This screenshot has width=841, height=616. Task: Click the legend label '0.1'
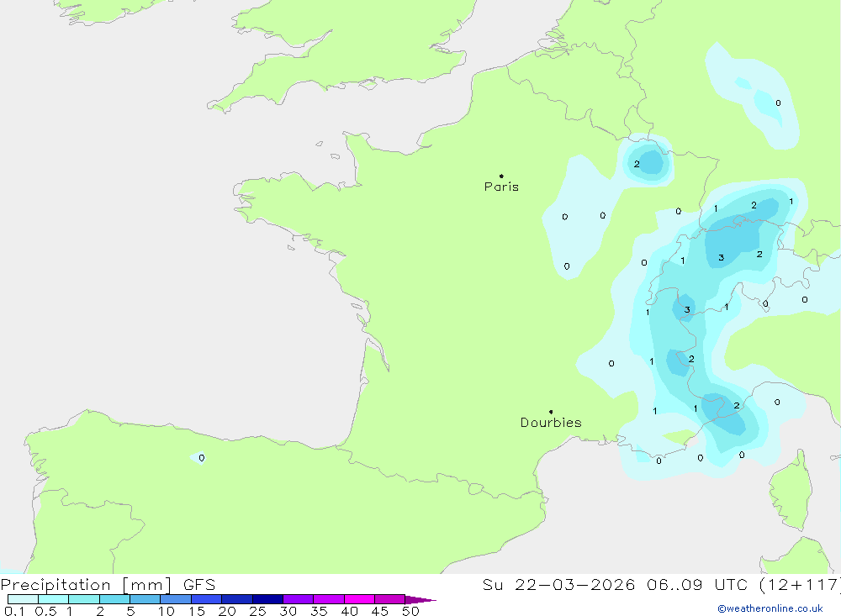[14, 611]
